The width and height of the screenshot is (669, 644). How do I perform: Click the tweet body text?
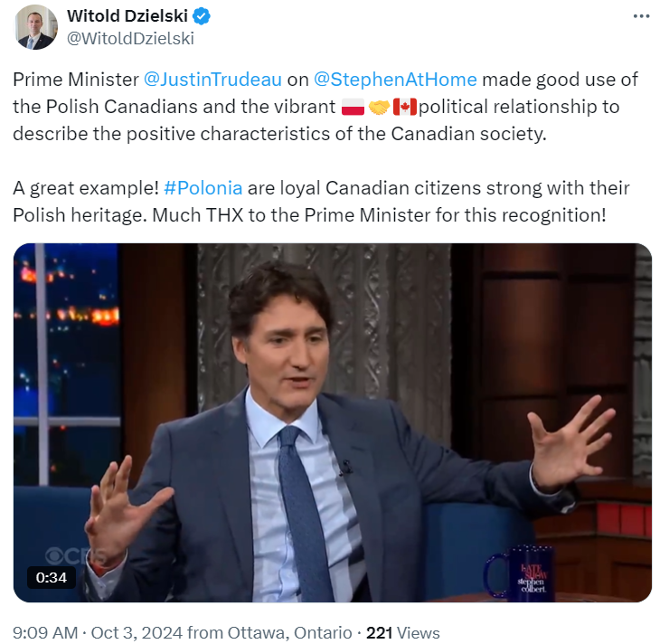click(326, 147)
